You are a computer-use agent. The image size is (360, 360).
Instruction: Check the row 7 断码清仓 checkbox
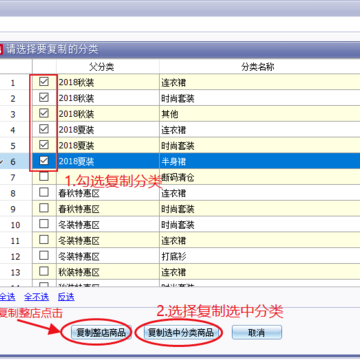(44, 177)
